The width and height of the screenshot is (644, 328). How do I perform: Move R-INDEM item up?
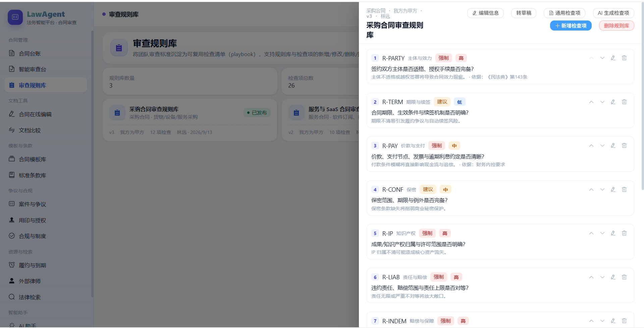coord(591,321)
